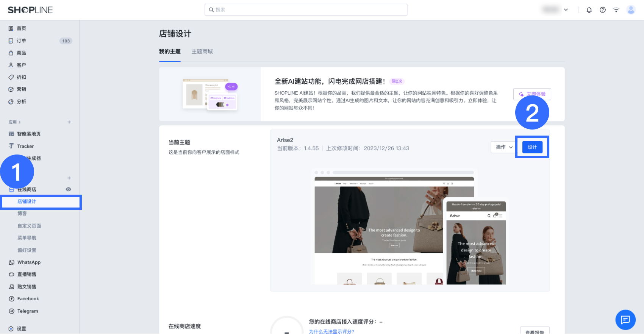Toggle the 在线商店 eye preview icon
This screenshot has width=644, height=334.
[x=68, y=189]
